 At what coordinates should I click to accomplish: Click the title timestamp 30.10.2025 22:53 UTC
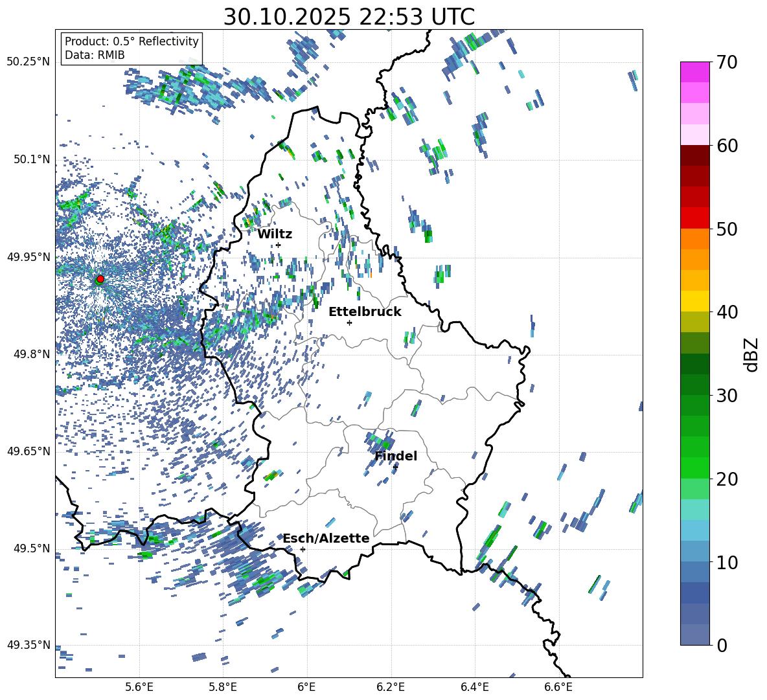tap(349, 17)
